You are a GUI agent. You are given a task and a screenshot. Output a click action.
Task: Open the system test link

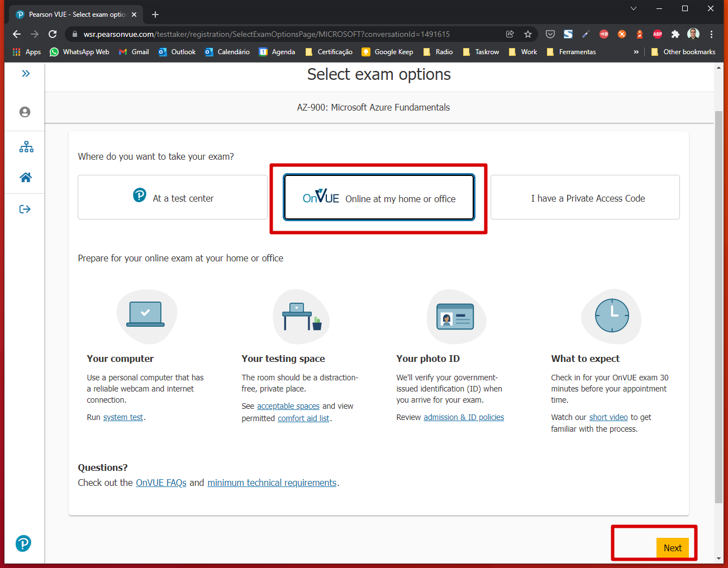coord(123,417)
